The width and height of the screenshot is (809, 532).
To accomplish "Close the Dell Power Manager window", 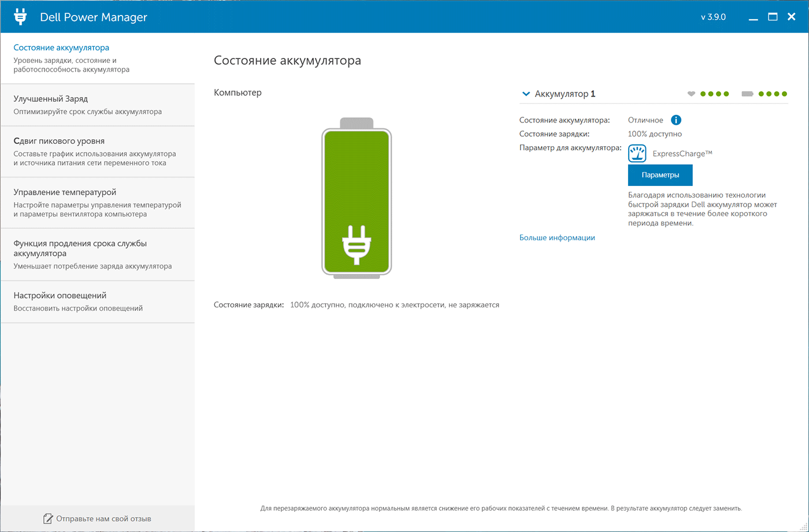I will point(792,17).
